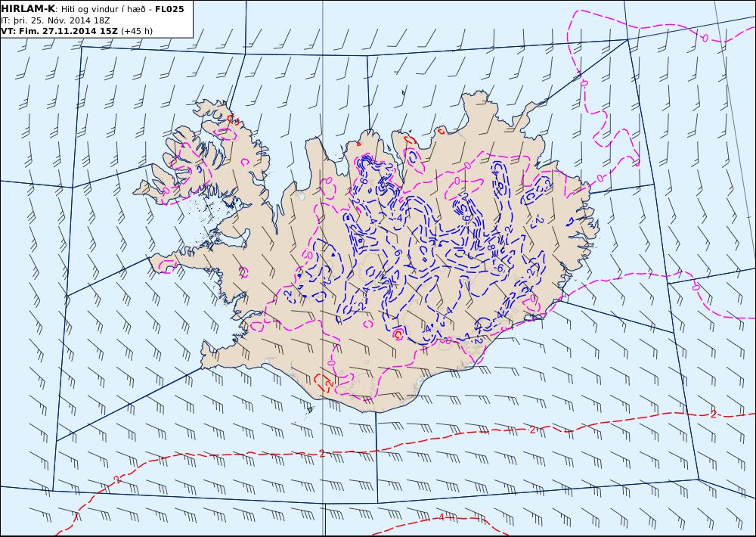Click the HIRLAM-K model name in title box
Viewport: 756px width, 537px height.
(x=28, y=9)
